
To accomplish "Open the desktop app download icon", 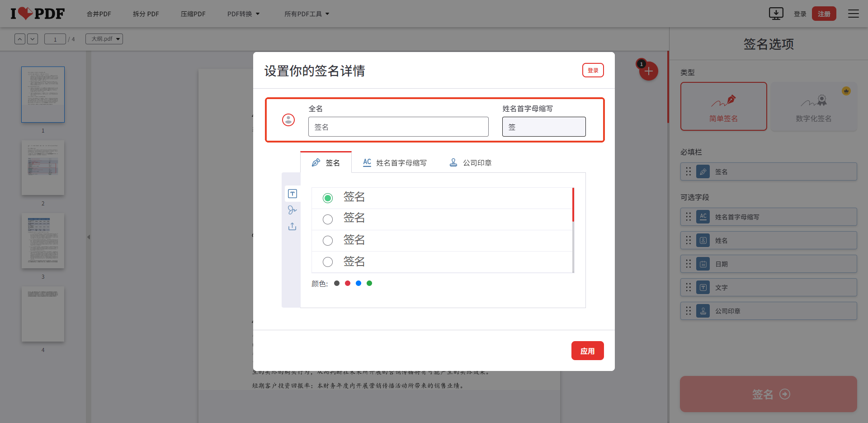I will click(x=776, y=14).
